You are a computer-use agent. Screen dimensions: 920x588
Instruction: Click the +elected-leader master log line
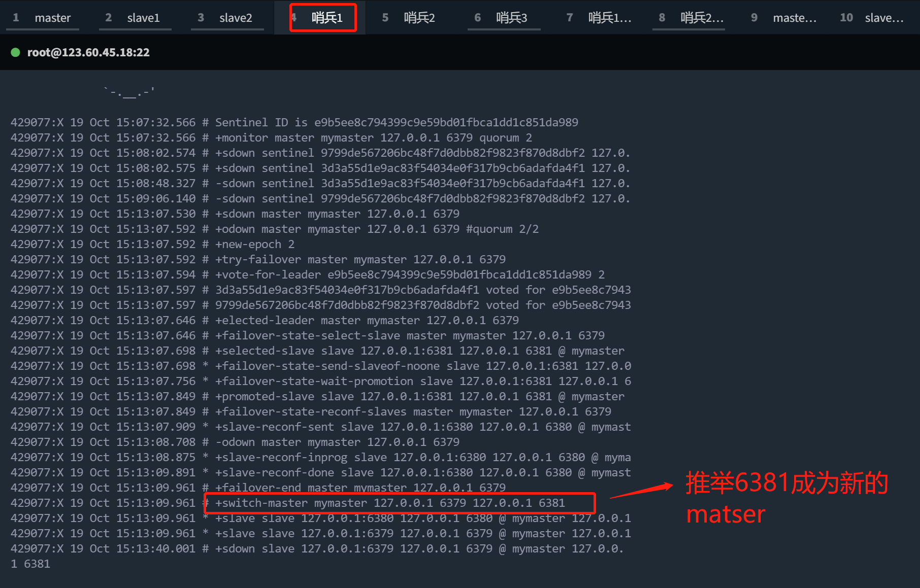tap(367, 320)
